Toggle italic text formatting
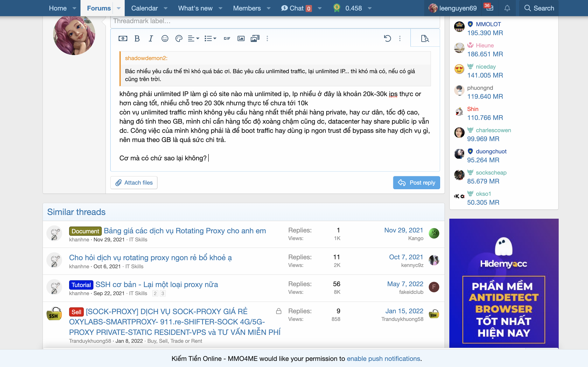Image resolution: width=588 pixels, height=367 pixels. pos(151,38)
